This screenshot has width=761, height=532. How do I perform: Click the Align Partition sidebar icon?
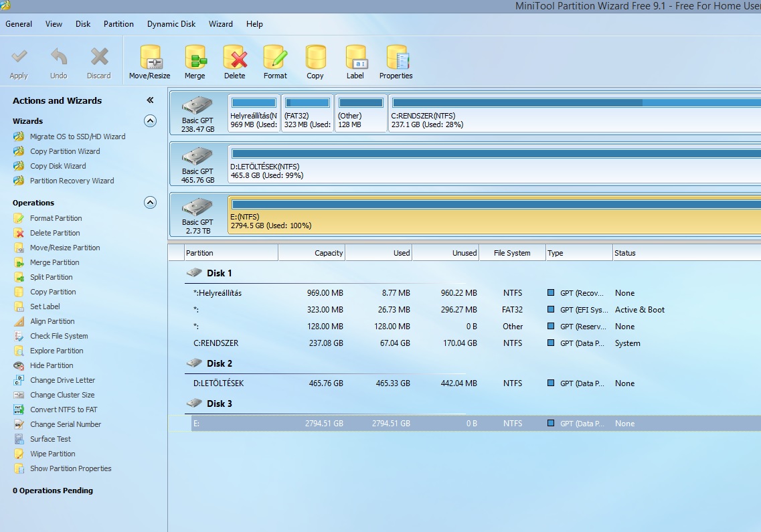coord(19,321)
